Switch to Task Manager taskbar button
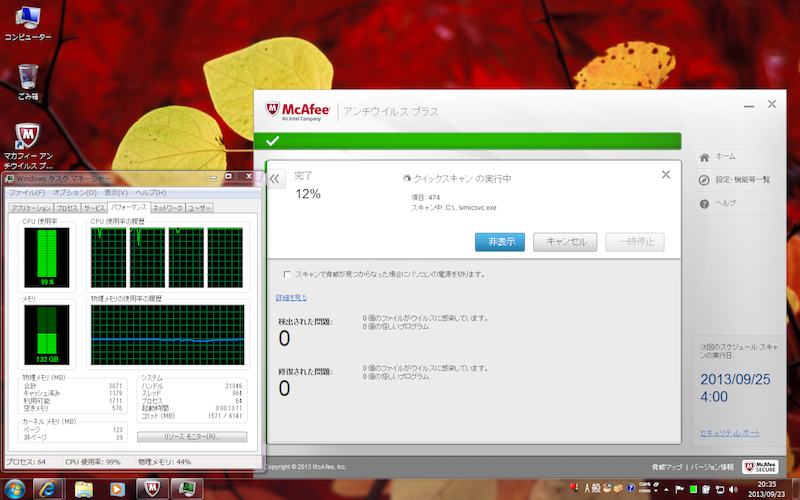 pos(186,489)
